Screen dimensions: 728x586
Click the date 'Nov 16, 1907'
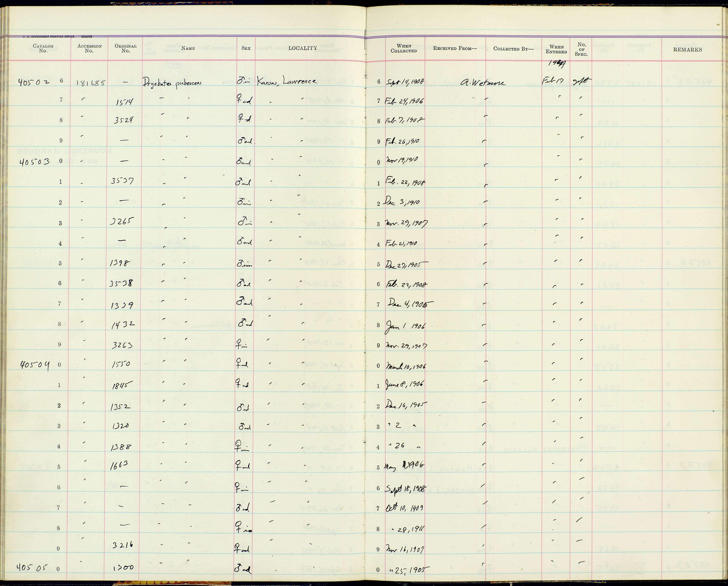[x=405, y=550]
